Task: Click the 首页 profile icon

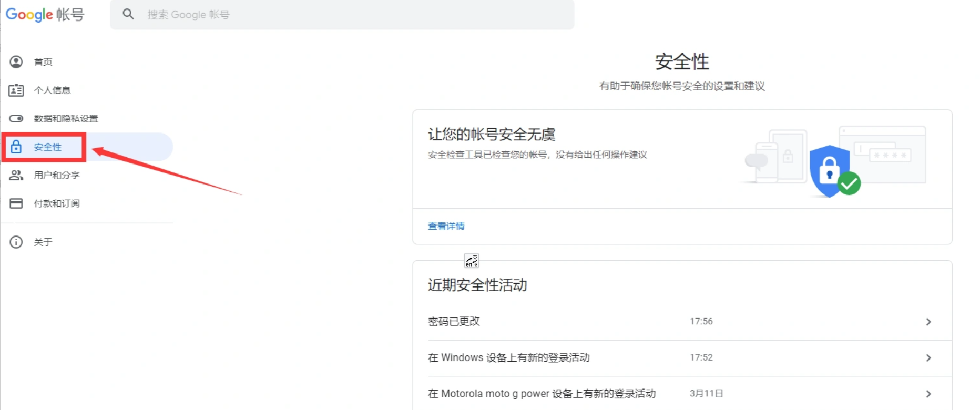Action: pos(16,62)
